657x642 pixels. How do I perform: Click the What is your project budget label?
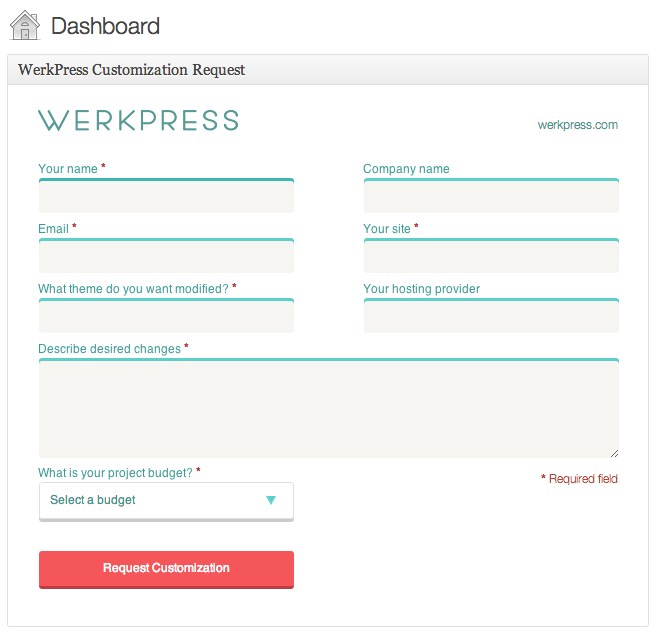tap(115, 473)
